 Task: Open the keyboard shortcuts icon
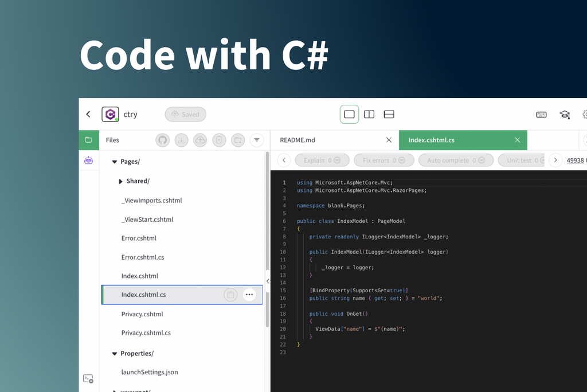(x=541, y=115)
